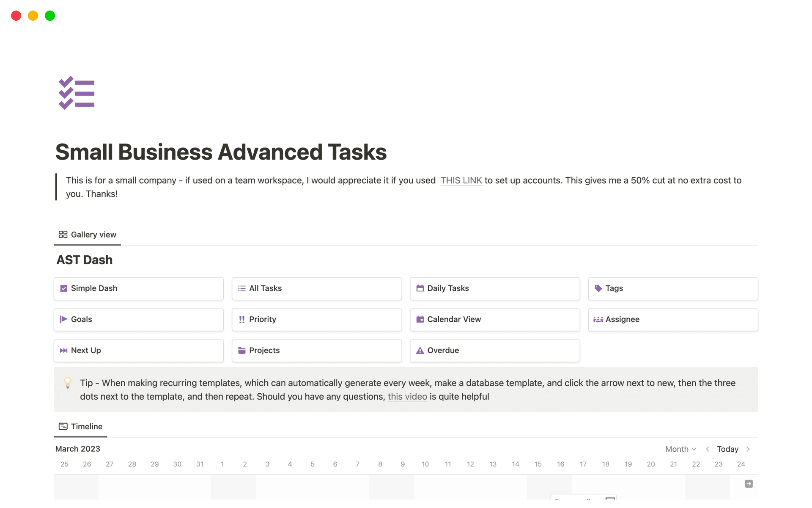Select day 15 on the timeline

[538, 464]
